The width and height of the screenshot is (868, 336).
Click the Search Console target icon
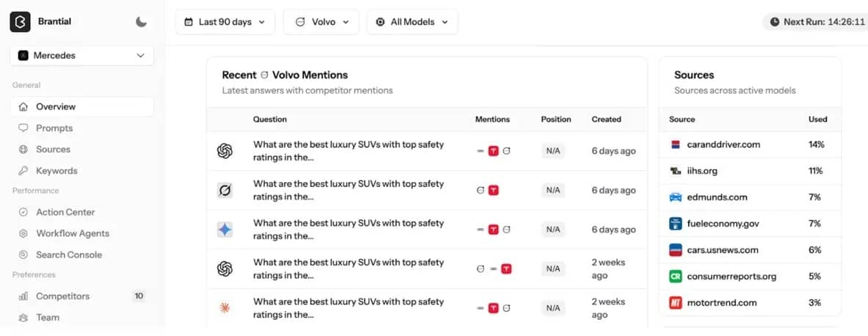(23, 255)
